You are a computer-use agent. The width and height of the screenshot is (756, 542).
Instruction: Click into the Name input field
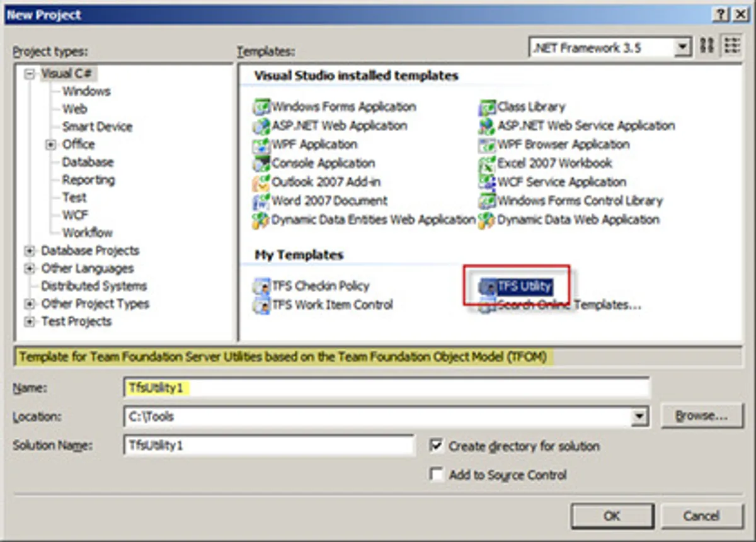[386, 387]
